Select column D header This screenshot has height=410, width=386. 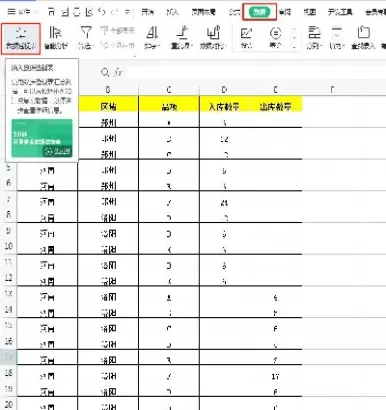point(224,90)
